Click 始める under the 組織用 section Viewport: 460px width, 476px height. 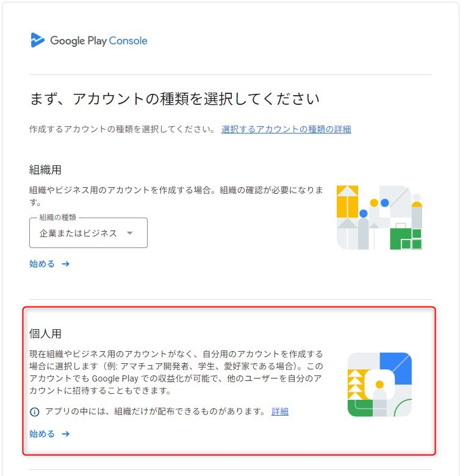tap(42, 264)
